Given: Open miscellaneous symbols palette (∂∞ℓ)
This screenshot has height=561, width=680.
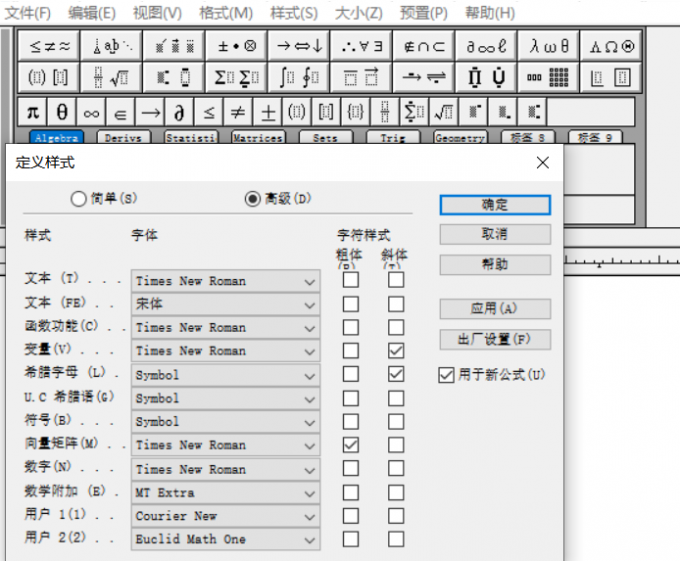Looking at the screenshot, I should pos(486,46).
